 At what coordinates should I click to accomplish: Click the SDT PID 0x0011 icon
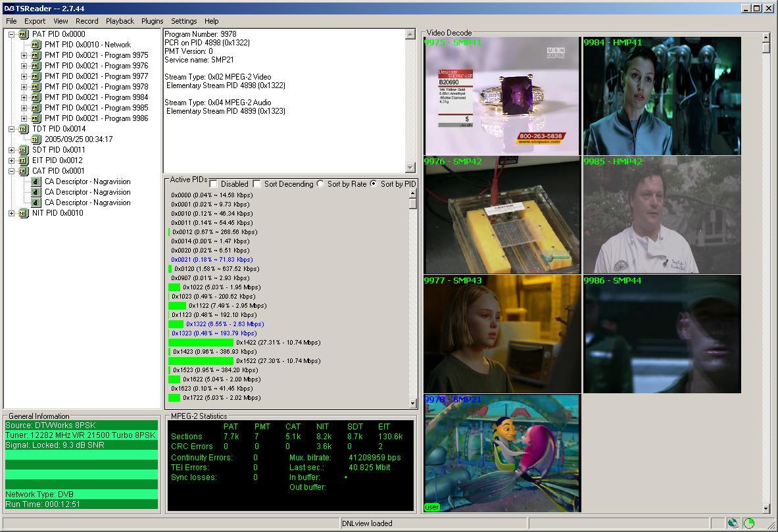[23, 150]
